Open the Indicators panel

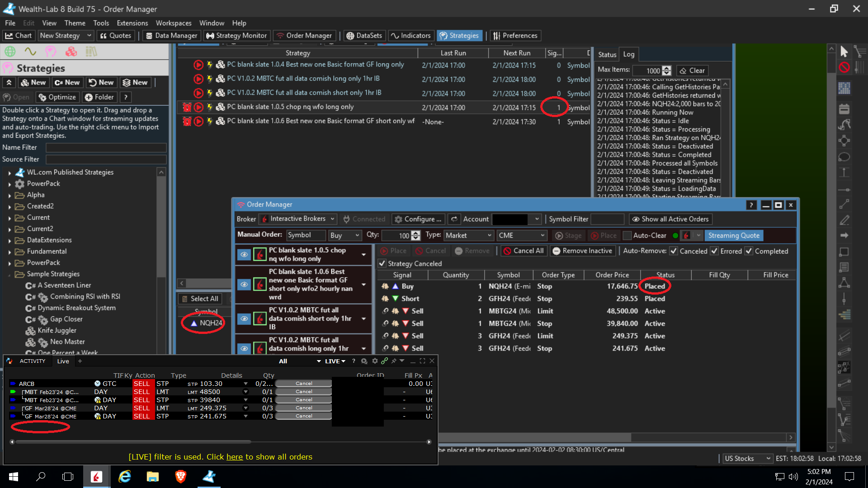click(410, 36)
